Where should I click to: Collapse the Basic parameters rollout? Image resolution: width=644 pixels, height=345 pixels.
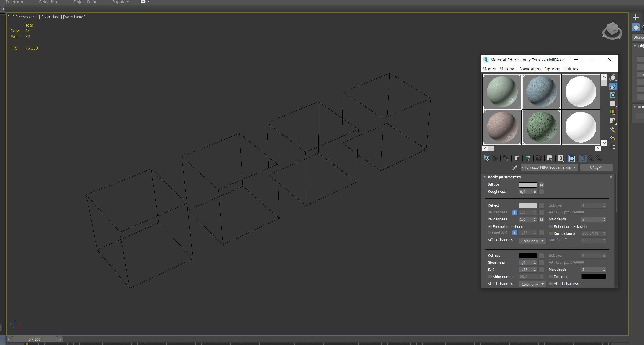click(485, 177)
